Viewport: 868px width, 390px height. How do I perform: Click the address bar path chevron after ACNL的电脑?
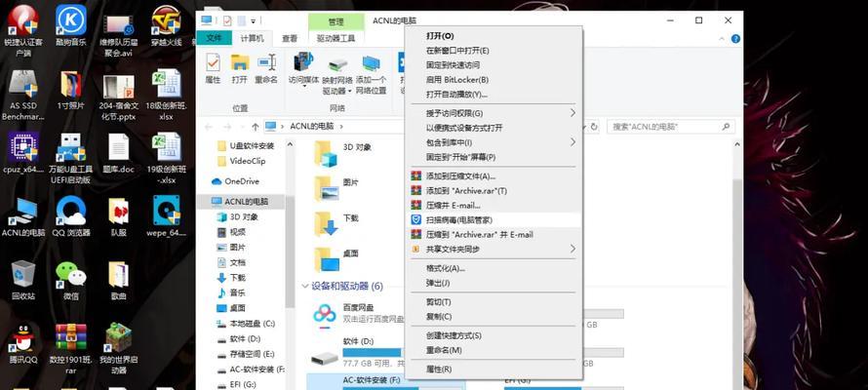[x=341, y=127]
